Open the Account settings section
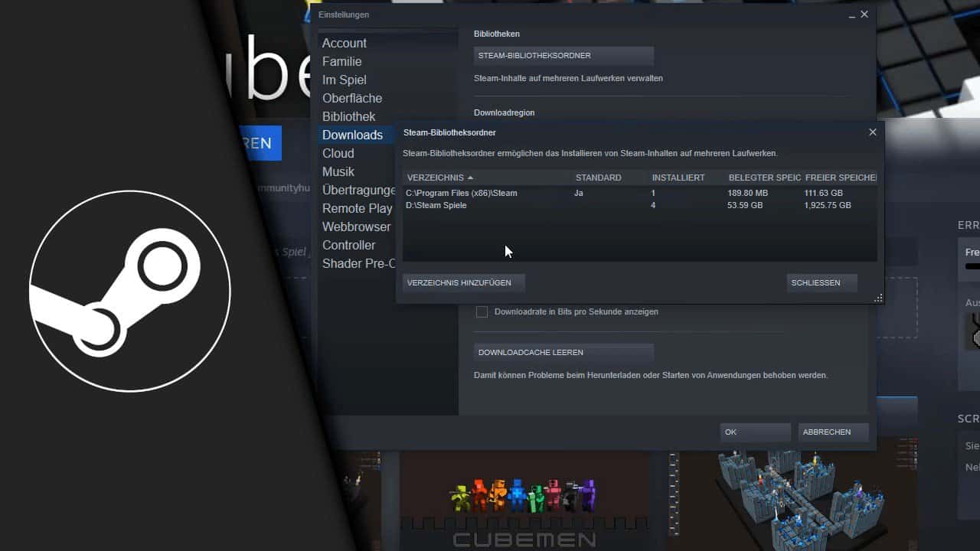The width and height of the screenshot is (980, 551). pos(345,43)
